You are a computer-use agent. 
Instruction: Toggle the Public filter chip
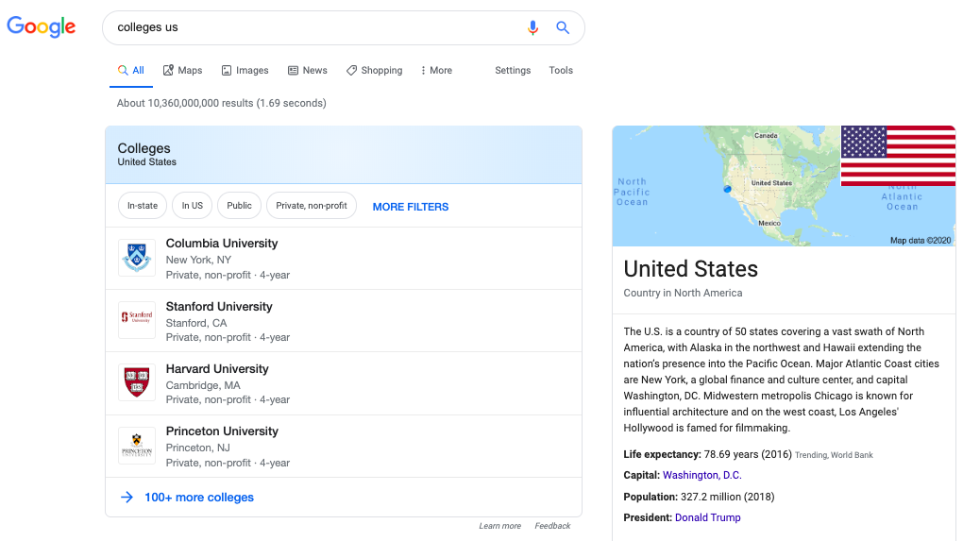click(239, 206)
